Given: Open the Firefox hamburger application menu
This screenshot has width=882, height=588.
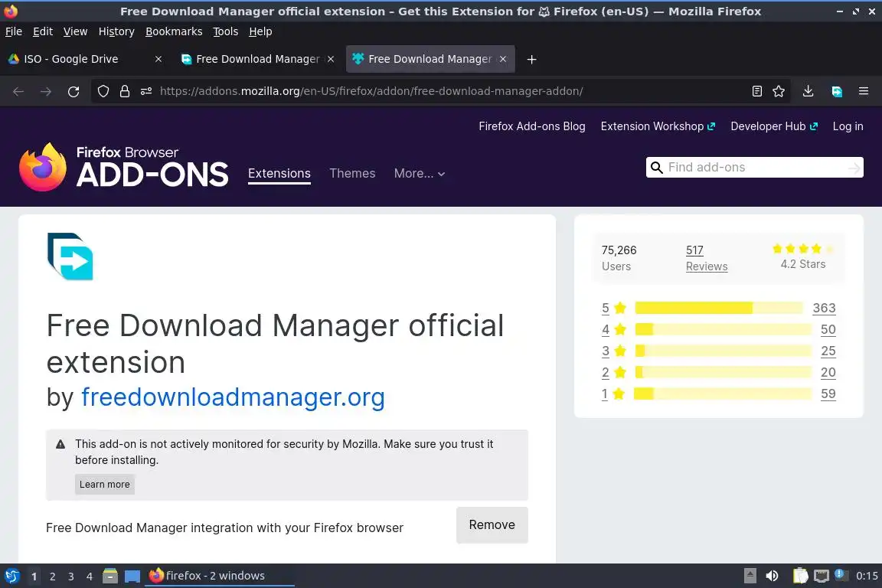Looking at the screenshot, I should coord(864,91).
